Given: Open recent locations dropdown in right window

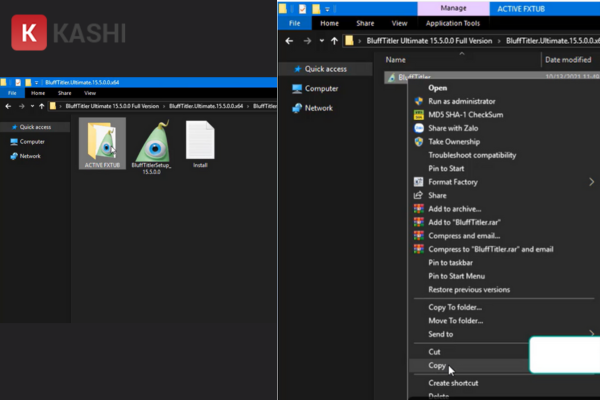Looking at the screenshot, I should tap(322, 41).
